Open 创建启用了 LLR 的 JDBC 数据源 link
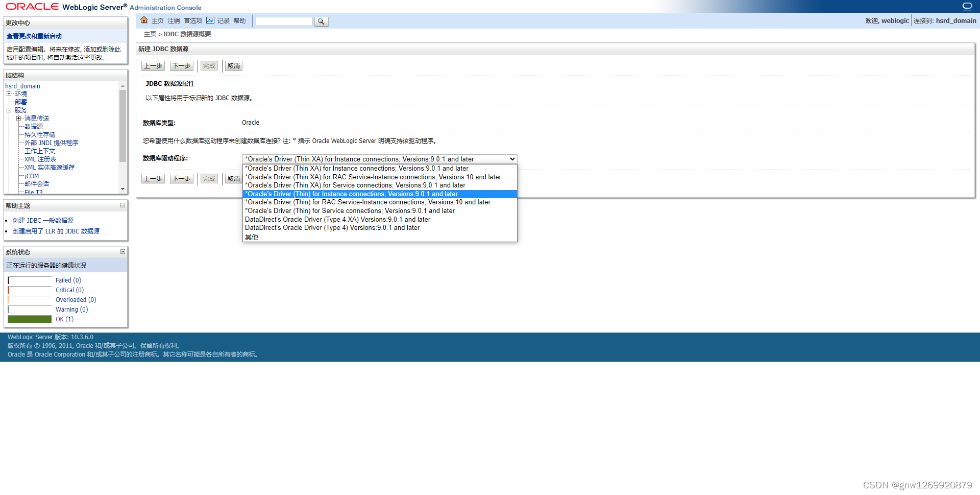Image resolution: width=980 pixels, height=495 pixels. 56,231
